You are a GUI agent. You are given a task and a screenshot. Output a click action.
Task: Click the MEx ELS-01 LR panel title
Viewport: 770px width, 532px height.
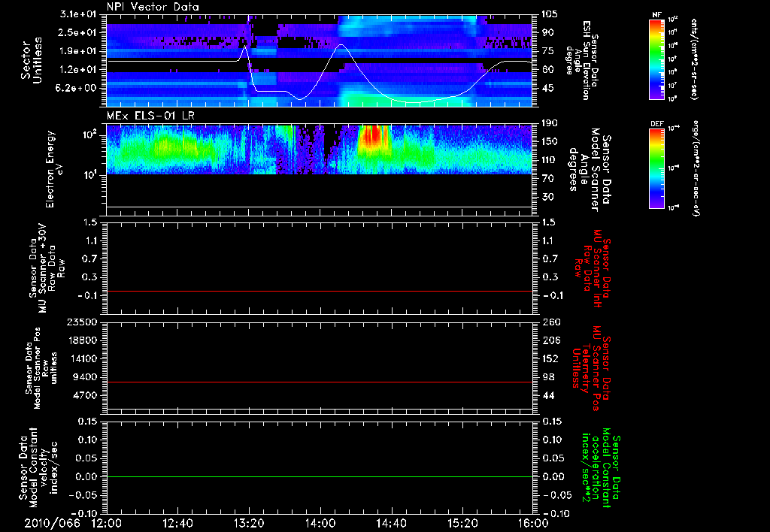pyautogui.click(x=150, y=116)
